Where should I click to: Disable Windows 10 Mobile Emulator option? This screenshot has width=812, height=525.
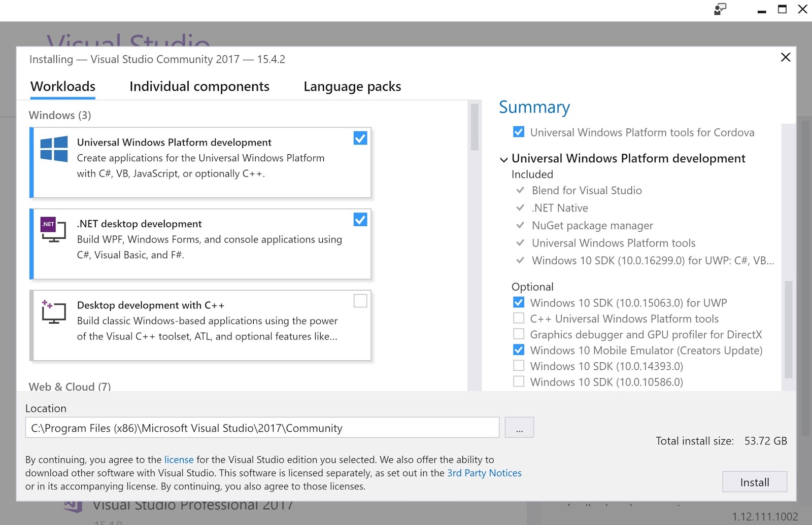pyautogui.click(x=518, y=349)
